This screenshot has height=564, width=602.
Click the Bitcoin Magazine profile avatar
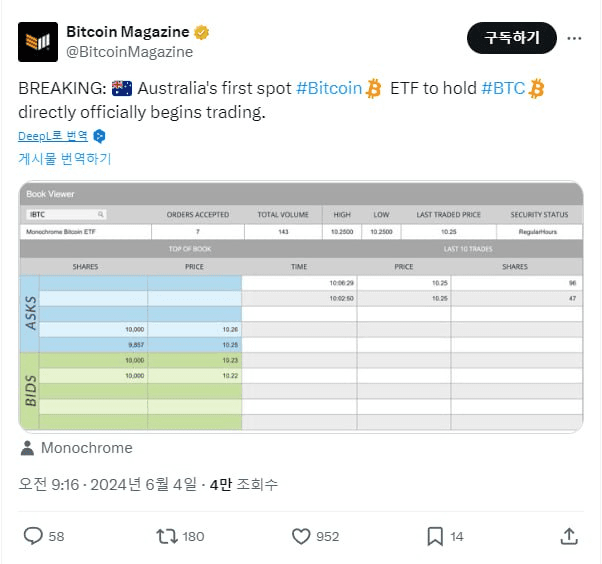coord(38,42)
